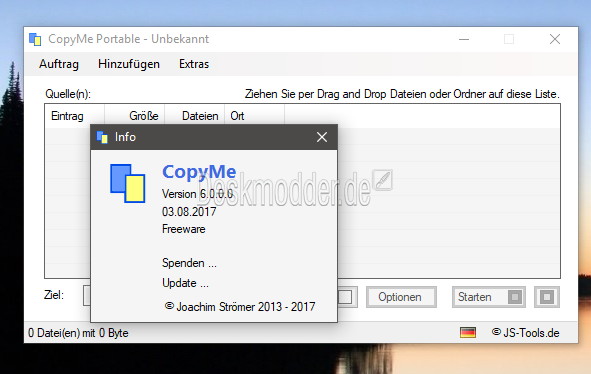591x374 pixels.
Task: Click the Optionen button
Action: [x=401, y=297]
